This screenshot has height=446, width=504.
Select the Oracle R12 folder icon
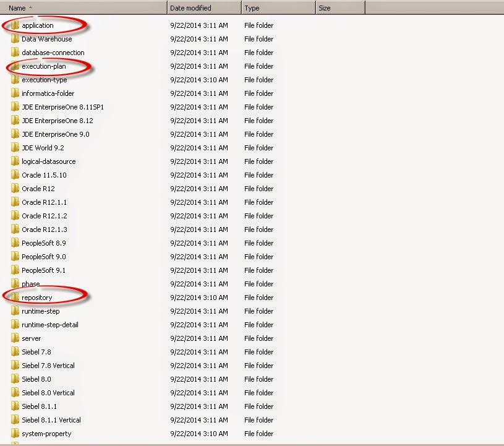15,189
